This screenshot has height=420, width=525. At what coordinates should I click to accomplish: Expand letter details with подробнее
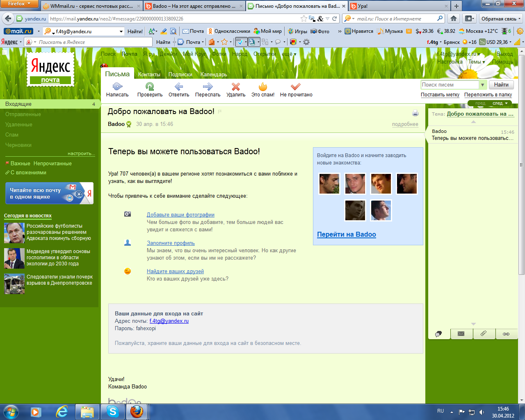[x=405, y=124]
